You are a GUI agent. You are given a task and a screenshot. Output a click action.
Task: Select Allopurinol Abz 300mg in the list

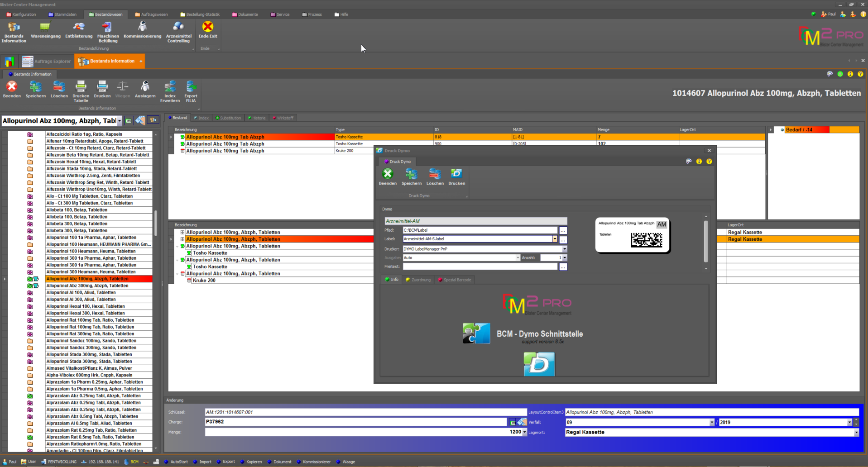point(87,286)
